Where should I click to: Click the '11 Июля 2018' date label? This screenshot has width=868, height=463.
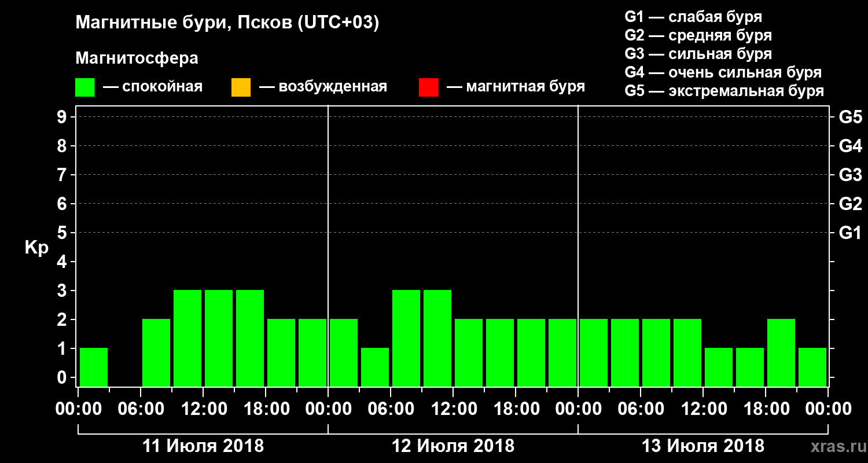pos(203,446)
